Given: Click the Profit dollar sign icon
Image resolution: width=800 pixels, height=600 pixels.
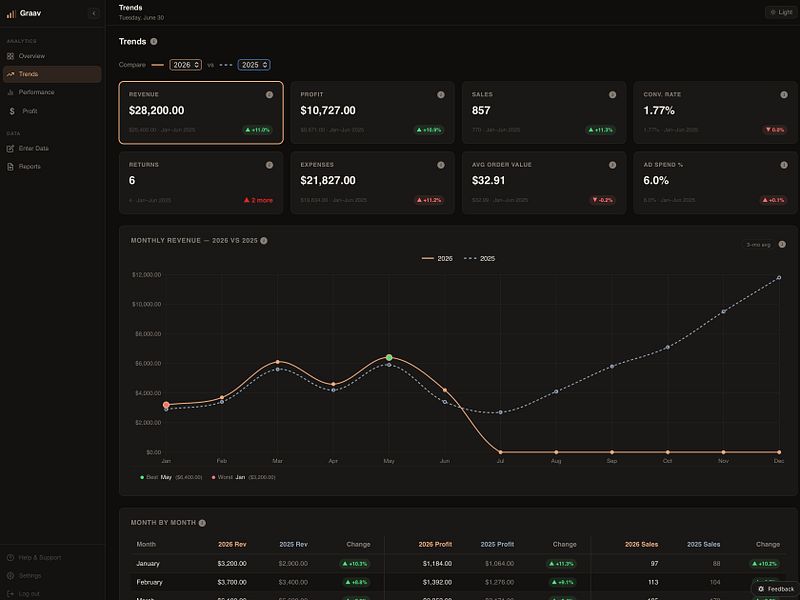Looking at the screenshot, I should click(12, 111).
